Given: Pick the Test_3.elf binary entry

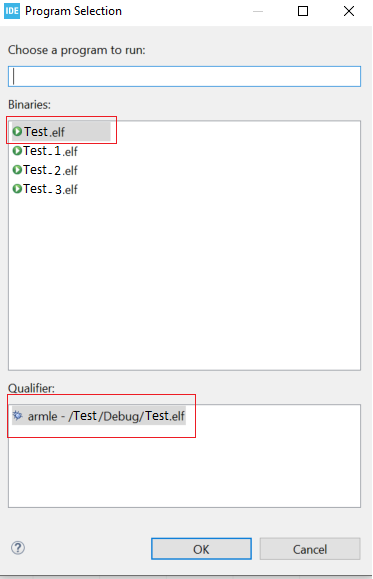Looking at the screenshot, I should [50, 189].
